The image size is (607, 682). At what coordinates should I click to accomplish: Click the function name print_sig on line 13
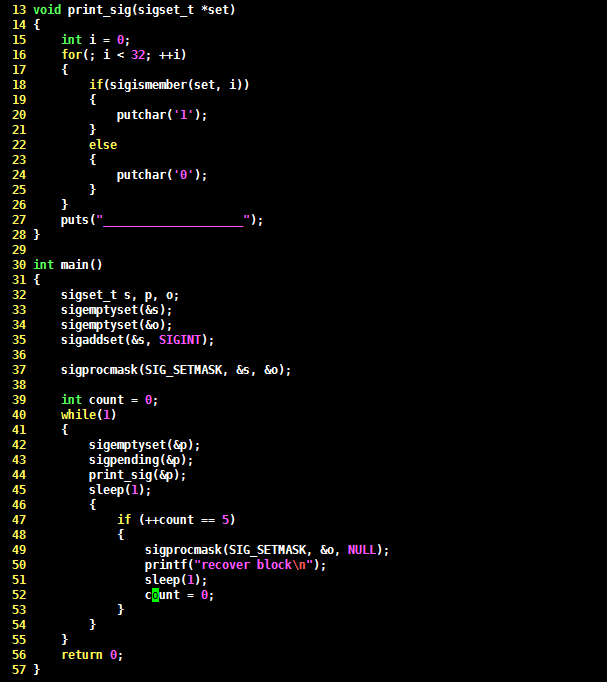(100, 10)
